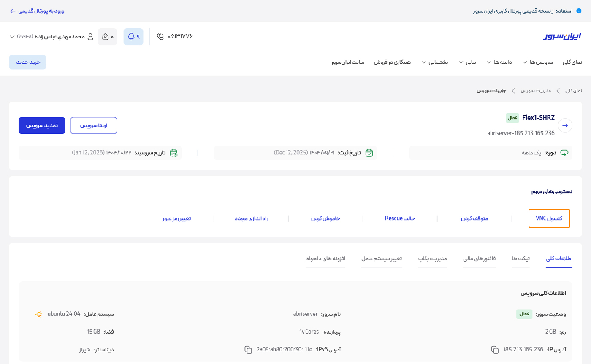This screenshot has height=364, width=591.
Task: Click the ارتقا سرویس button
Action: pyautogui.click(x=93, y=126)
